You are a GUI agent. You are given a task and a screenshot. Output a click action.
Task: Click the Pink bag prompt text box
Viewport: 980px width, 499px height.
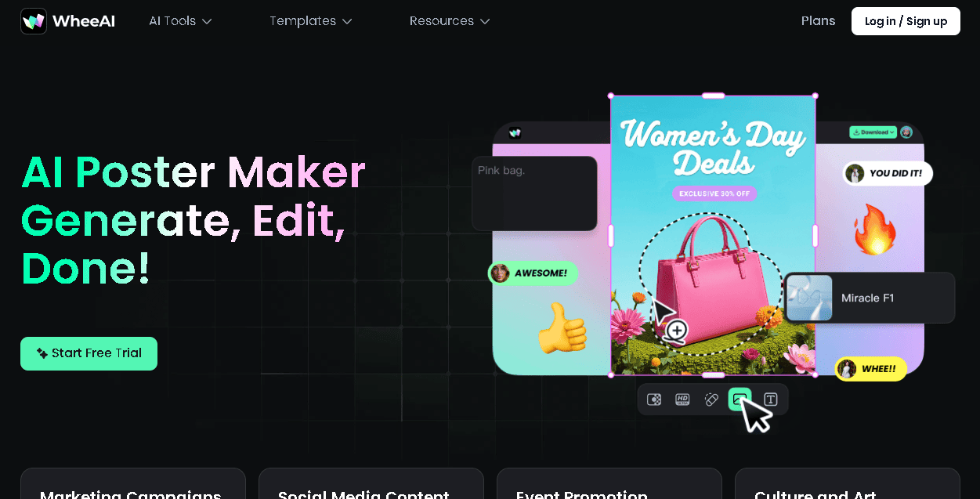click(534, 193)
